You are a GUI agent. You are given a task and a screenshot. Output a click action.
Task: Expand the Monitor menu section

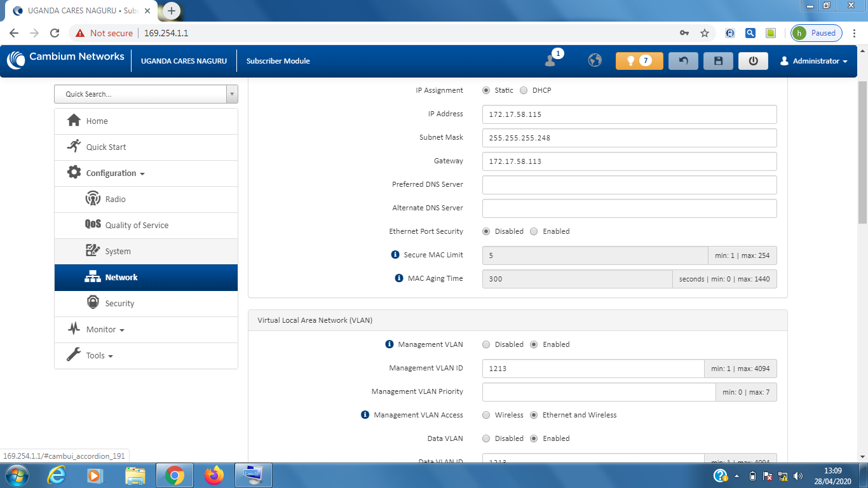(105, 330)
